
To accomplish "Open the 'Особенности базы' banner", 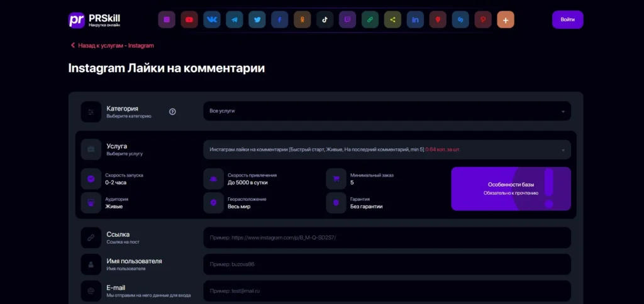I will 511,188.
